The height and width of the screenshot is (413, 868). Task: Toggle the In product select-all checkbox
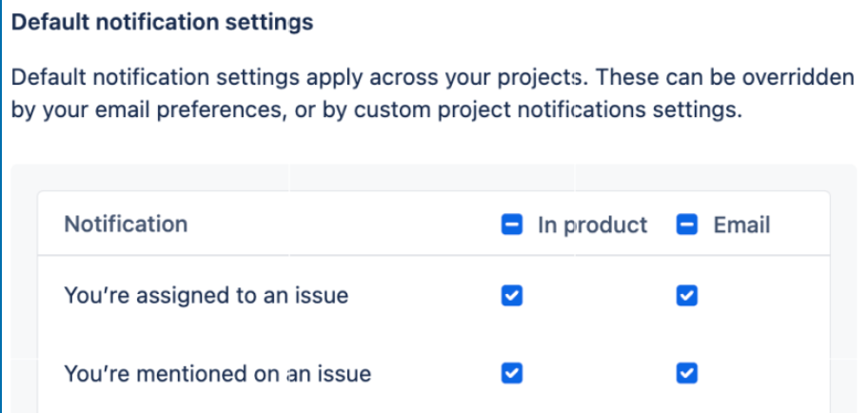[x=511, y=226]
